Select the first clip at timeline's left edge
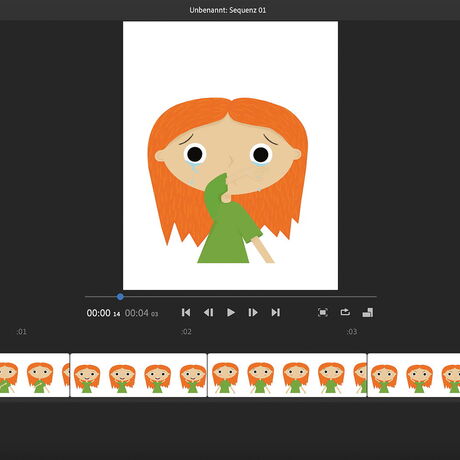The image size is (460, 460). tap(35, 375)
